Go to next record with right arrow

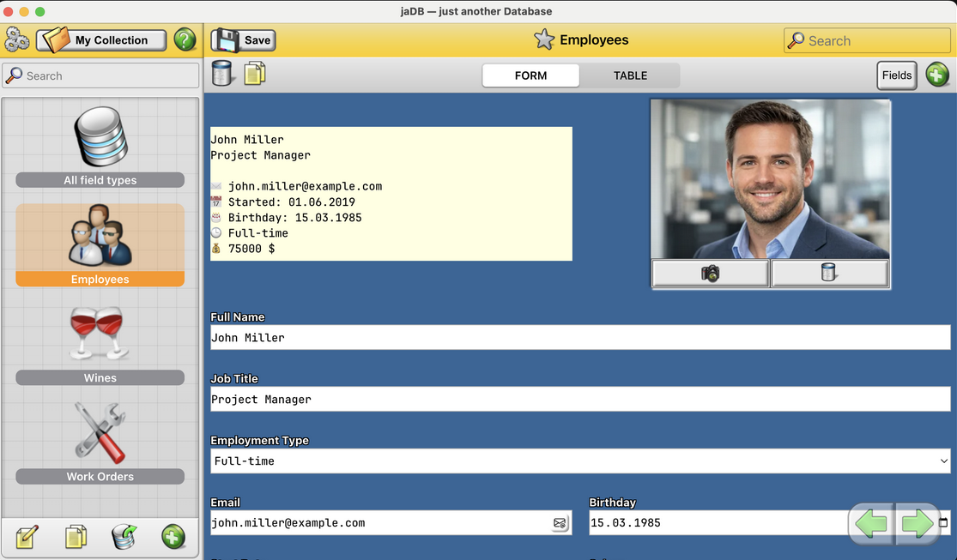(x=917, y=524)
